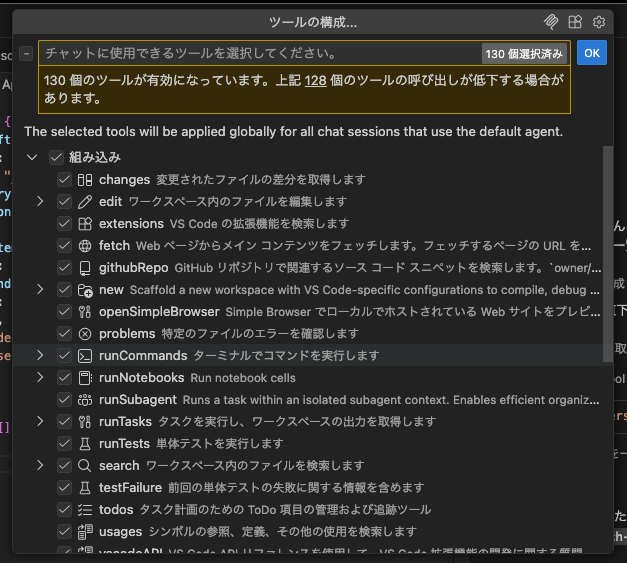Select the githubRepo row label
Viewport: 627px width, 563px height.
134,268
